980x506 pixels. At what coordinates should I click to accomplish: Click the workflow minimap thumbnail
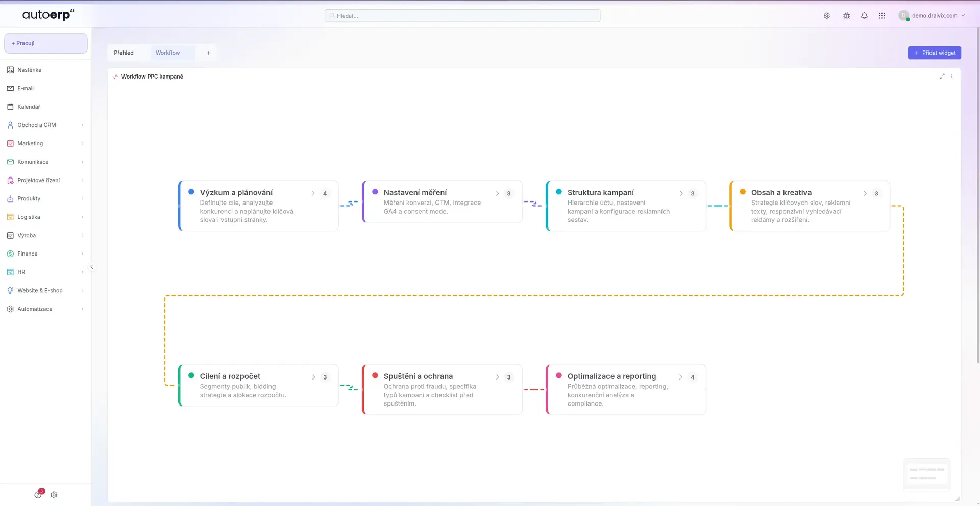(927, 474)
